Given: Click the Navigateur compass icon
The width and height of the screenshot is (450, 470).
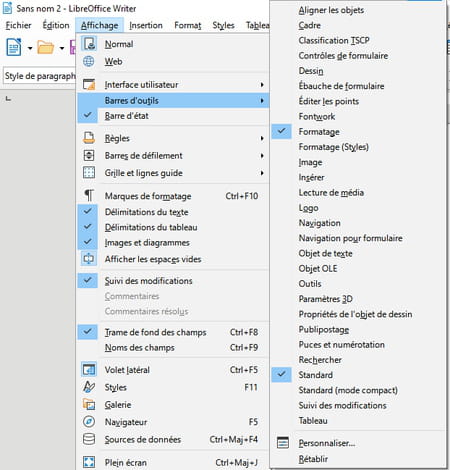Looking at the screenshot, I should pos(89,422).
